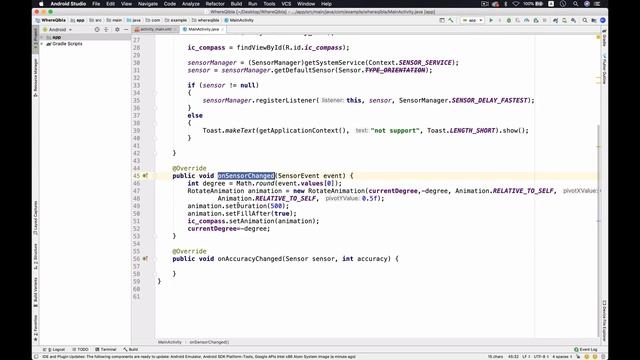Open the Logcat tool window
This screenshot has height=360, width=640.
coord(54,349)
